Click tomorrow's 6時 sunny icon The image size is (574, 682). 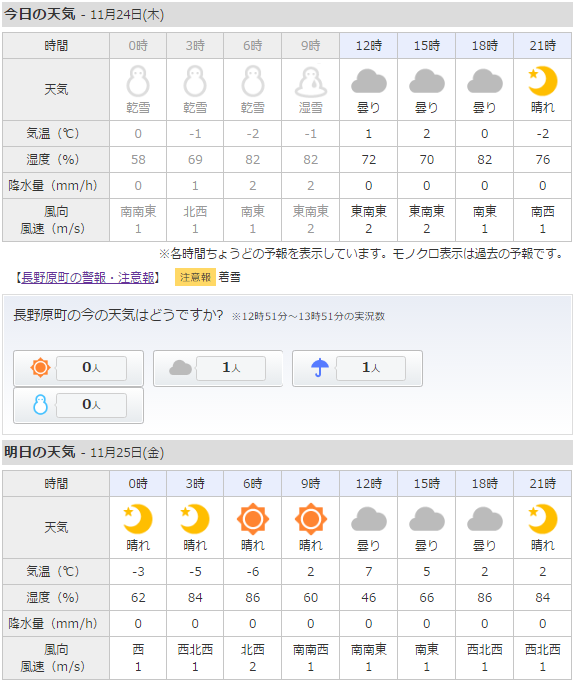[253, 519]
